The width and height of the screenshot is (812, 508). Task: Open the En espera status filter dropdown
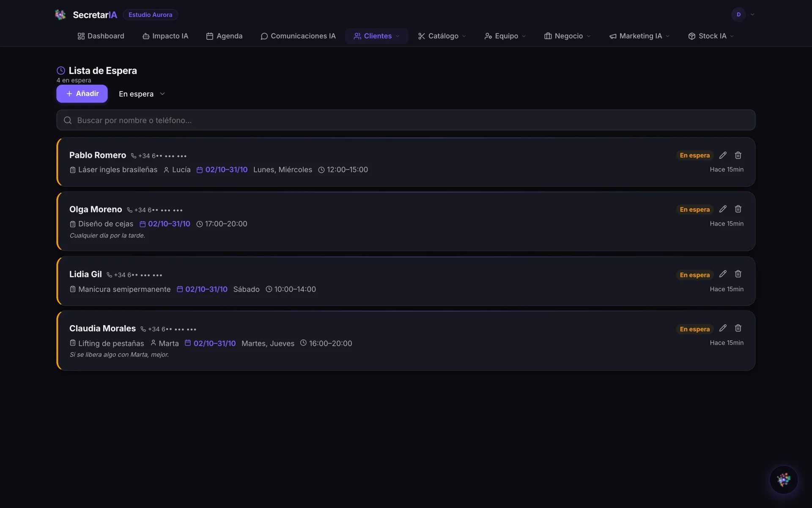[x=142, y=94]
